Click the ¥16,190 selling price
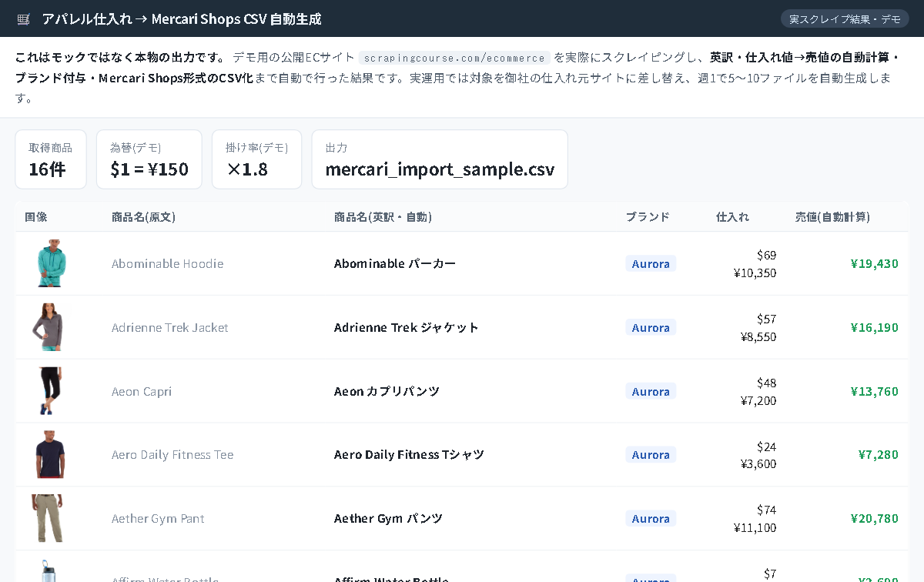The image size is (924, 582). tap(874, 327)
